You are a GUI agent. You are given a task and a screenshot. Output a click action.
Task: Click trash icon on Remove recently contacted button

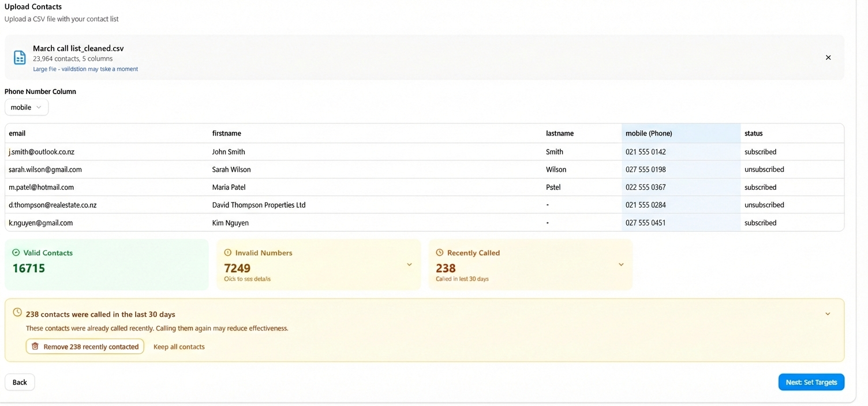(35, 347)
